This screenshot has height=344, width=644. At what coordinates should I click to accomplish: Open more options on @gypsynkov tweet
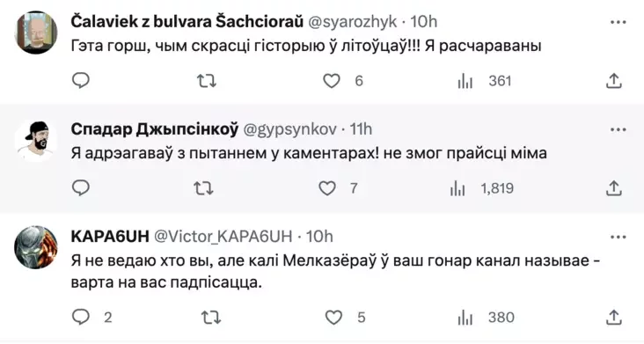pyautogui.click(x=618, y=129)
